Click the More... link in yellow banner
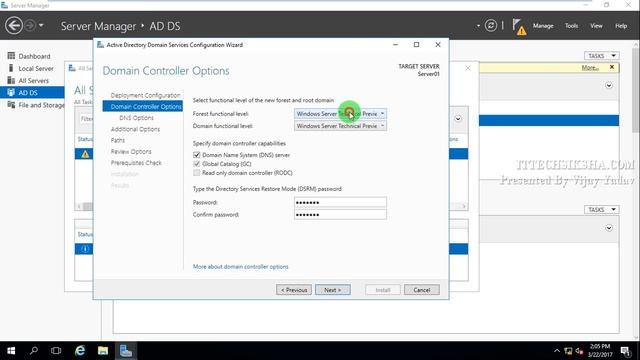640x360 pixels. pyautogui.click(x=590, y=68)
